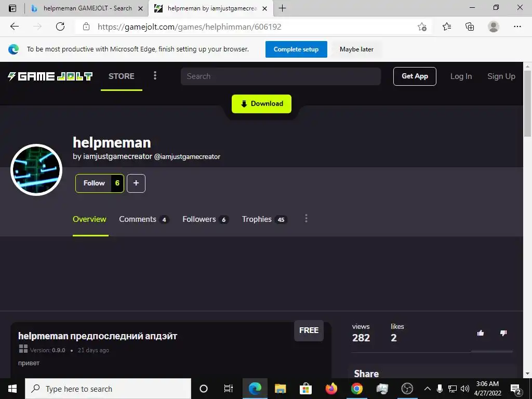The height and width of the screenshot is (399, 532).
Task: Switch to the Trophies tab
Action: (264, 219)
